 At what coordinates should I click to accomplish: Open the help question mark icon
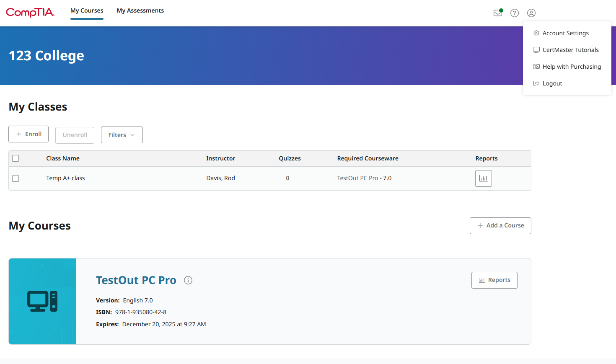coord(515,13)
